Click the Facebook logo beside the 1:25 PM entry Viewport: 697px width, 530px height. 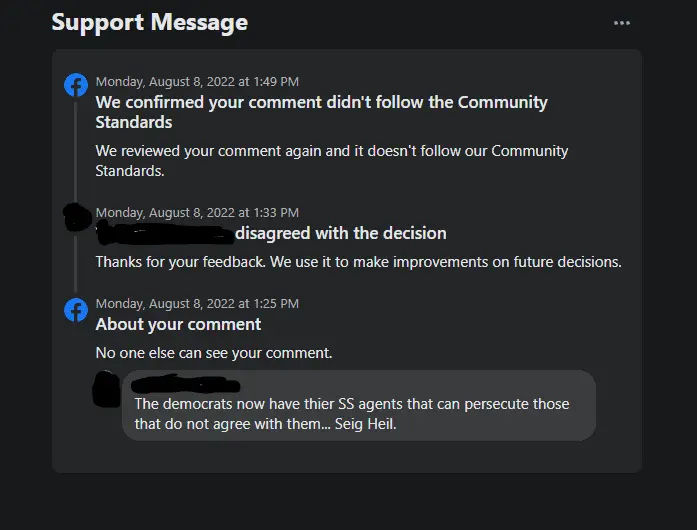click(76, 310)
